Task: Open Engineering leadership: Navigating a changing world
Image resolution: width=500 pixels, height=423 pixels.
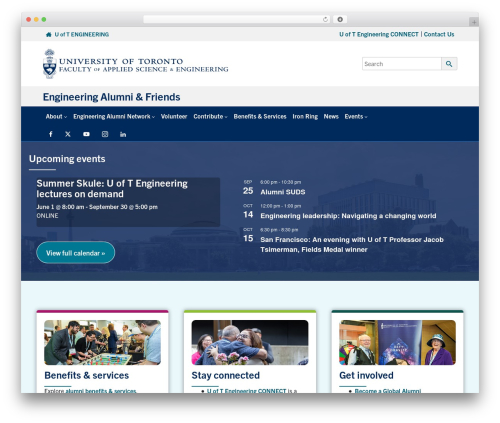Action: [x=348, y=216]
